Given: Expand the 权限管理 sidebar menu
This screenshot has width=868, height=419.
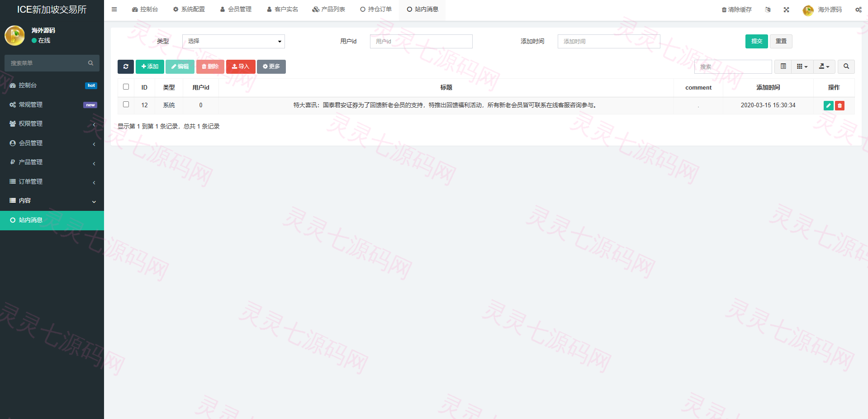Looking at the screenshot, I should tap(52, 124).
